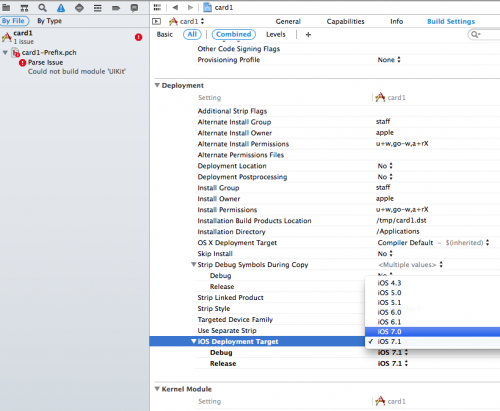
Task: Collapse the Deployment section
Action: coord(157,85)
